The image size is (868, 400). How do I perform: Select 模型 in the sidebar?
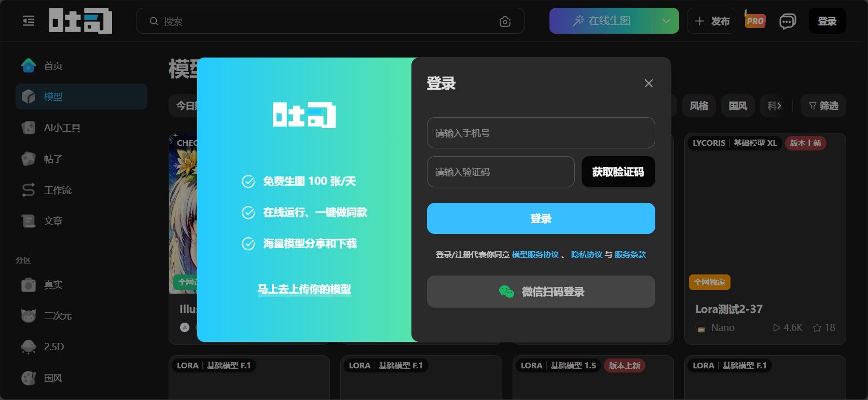pos(81,96)
